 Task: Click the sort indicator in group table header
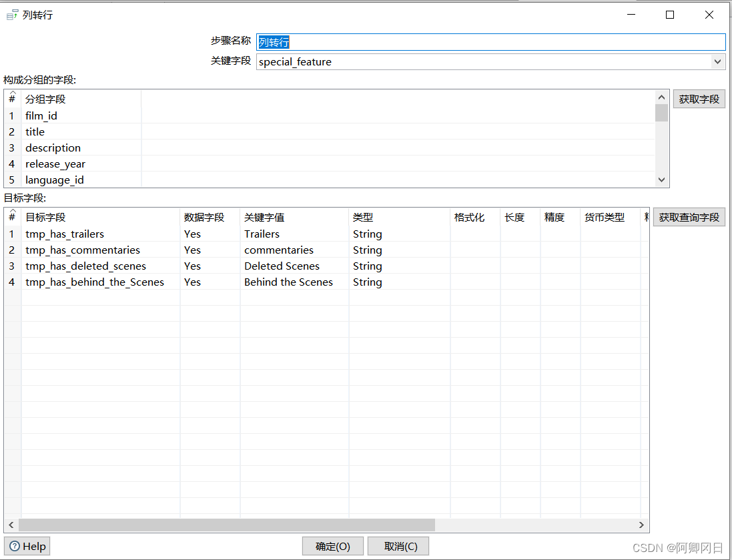tap(12, 95)
